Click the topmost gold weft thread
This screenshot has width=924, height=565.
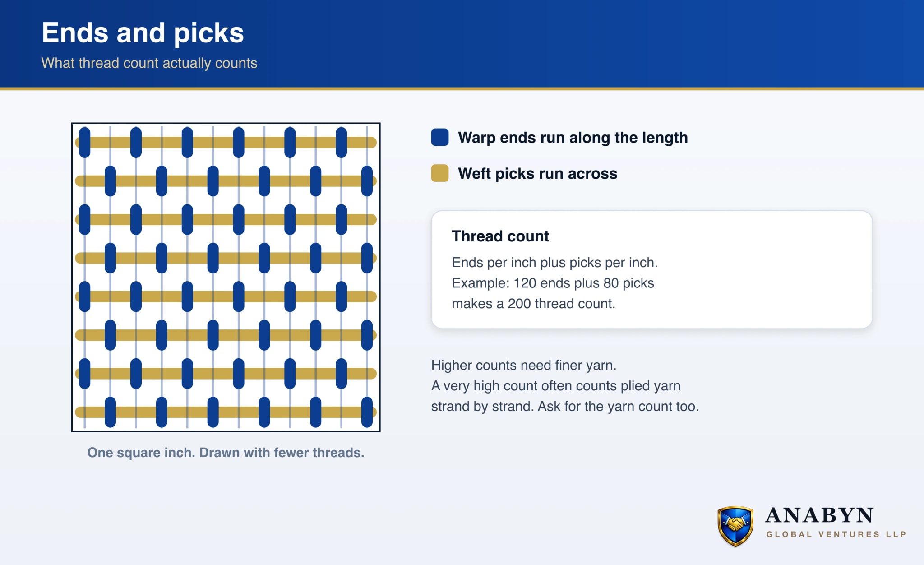(226, 143)
